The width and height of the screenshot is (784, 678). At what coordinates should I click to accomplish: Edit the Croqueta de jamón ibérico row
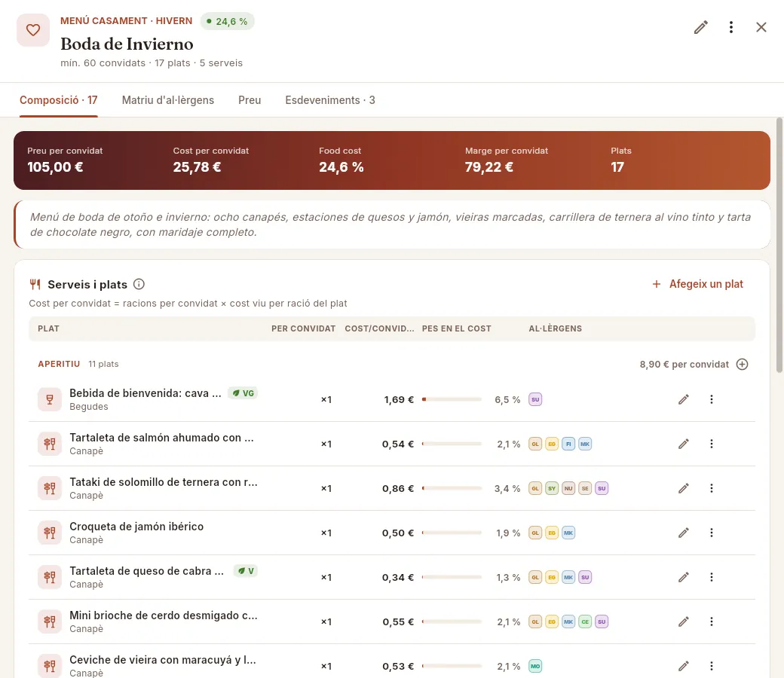[684, 533]
